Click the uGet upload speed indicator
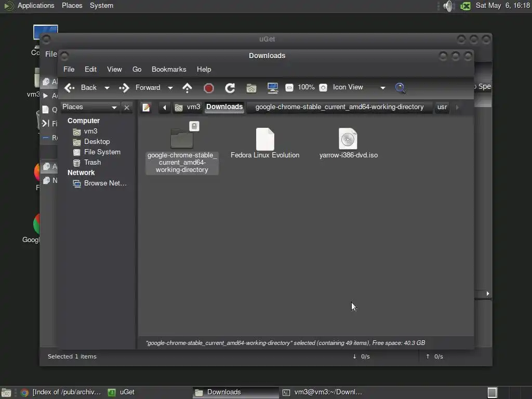This screenshot has width=532, height=399. click(434, 357)
